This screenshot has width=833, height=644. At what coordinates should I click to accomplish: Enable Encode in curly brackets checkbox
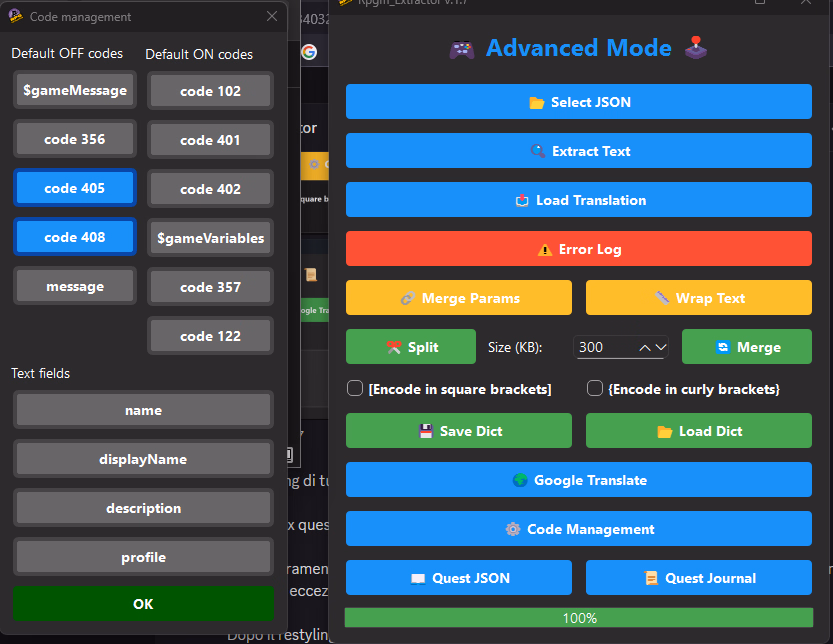(x=594, y=389)
